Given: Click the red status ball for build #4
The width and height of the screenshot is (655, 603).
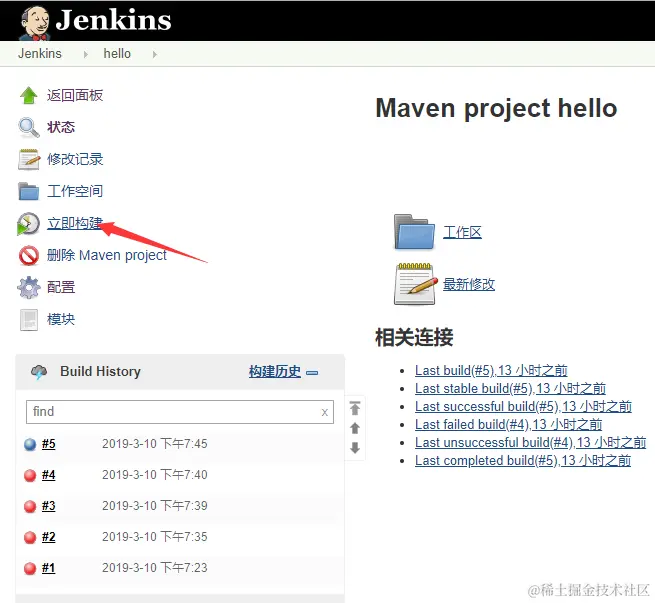Looking at the screenshot, I should [x=30, y=475].
